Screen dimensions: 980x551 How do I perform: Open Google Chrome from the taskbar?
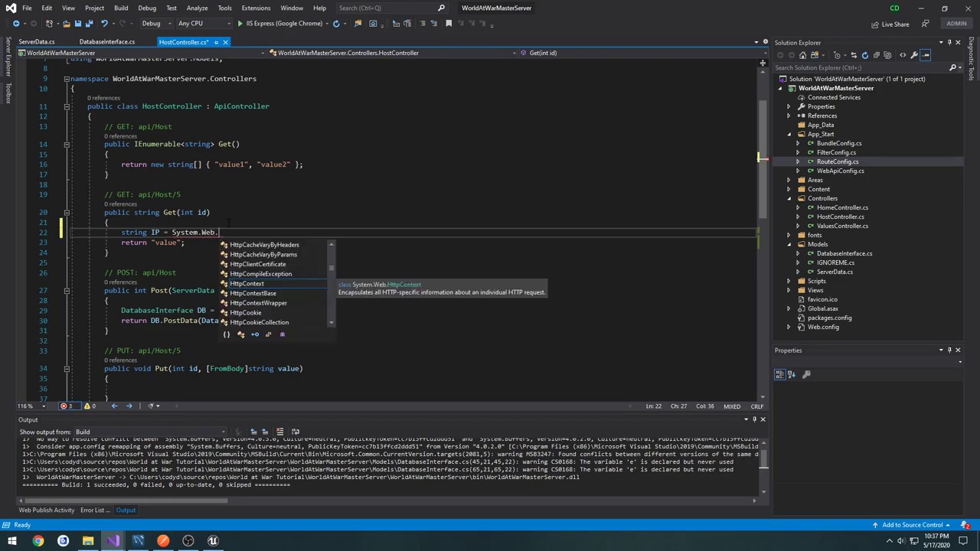[x=38, y=541]
